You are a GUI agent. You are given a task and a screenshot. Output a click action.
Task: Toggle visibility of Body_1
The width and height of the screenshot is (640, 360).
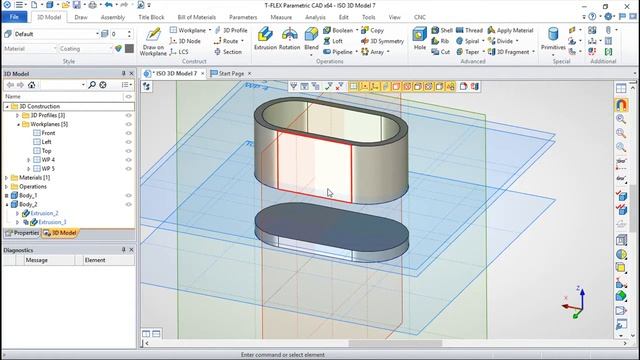(x=129, y=196)
